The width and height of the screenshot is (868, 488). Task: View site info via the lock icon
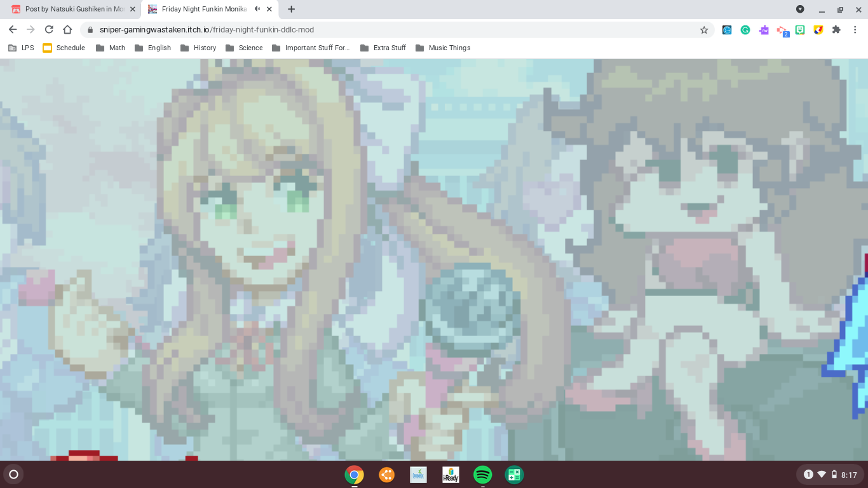pyautogui.click(x=90, y=30)
